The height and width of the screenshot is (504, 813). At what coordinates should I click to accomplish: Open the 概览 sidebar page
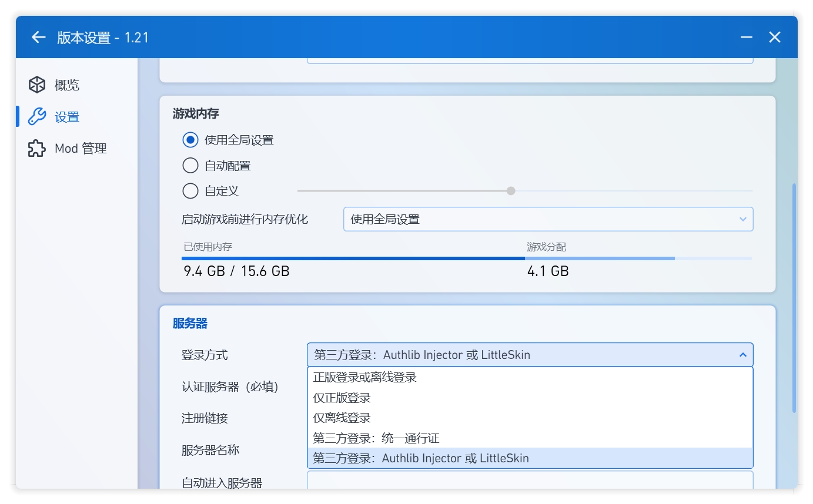[68, 85]
